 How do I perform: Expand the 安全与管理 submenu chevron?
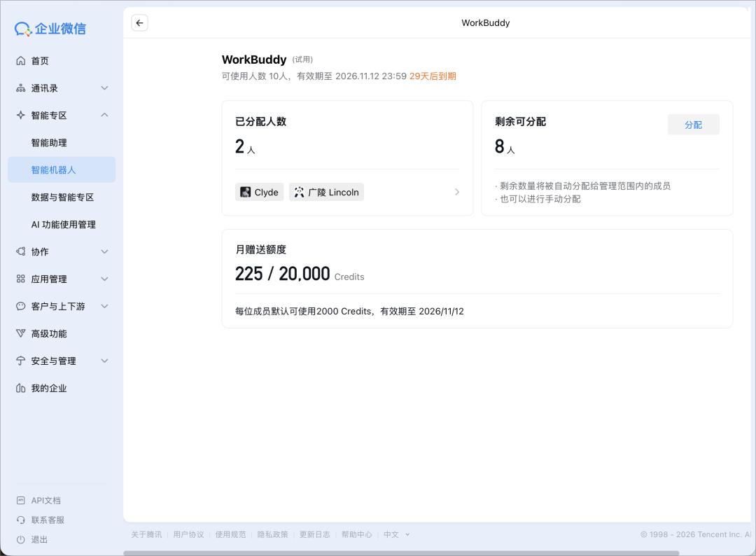(x=104, y=361)
